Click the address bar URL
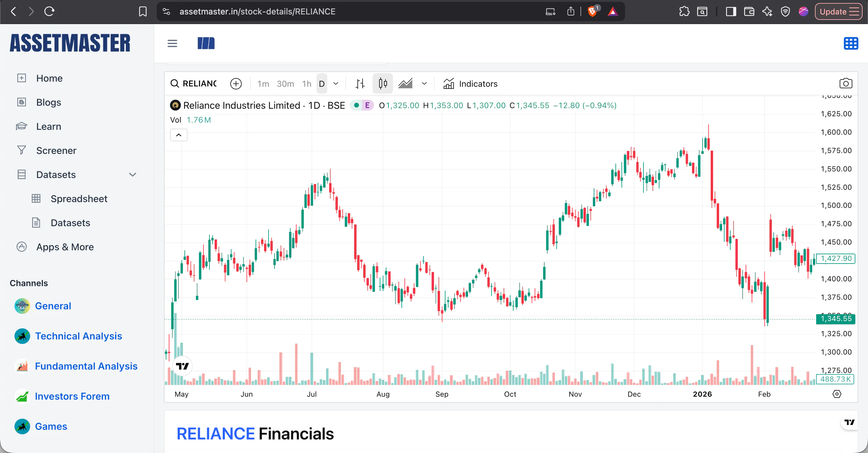Screen dimensions: 868x453 coord(257,12)
